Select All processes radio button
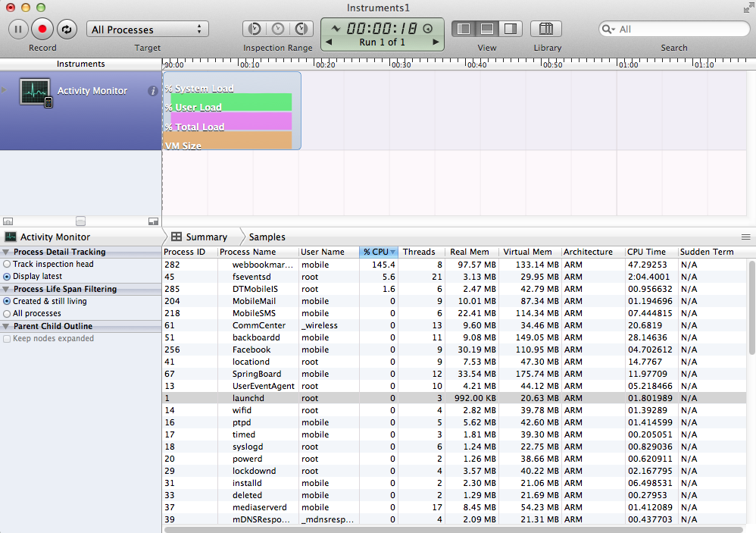The height and width of the screenshot is (533, 756). [x=7, y=314]
